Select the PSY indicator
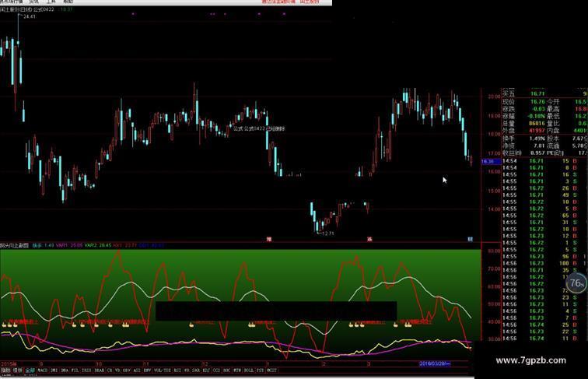The image size is (588, 379). 261,370
